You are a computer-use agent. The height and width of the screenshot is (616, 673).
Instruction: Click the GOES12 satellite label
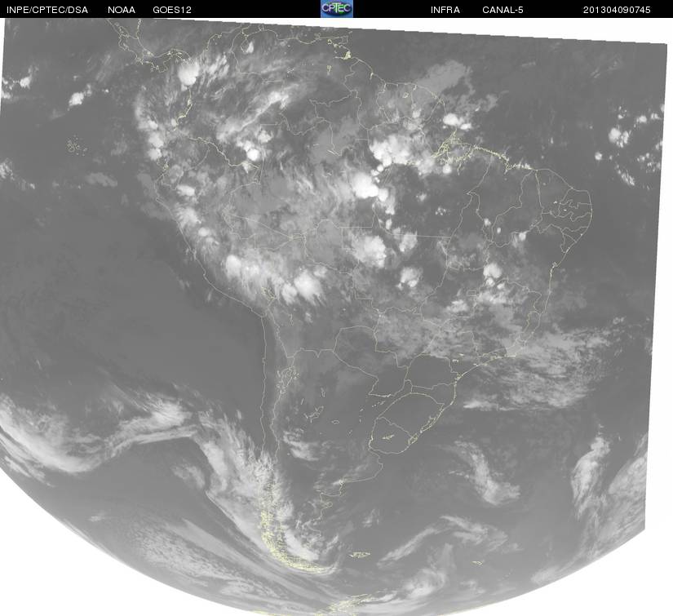tap(171, 10)
